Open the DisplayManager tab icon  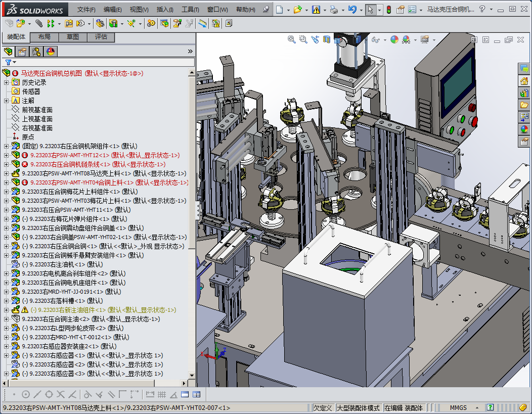pyautogui.click(x=51, y=52)
